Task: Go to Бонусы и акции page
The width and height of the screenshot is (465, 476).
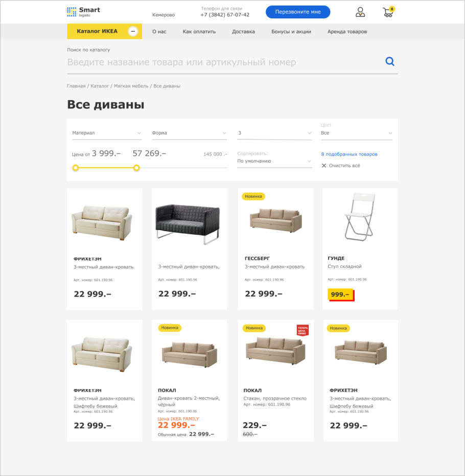Action: (291, 32)
